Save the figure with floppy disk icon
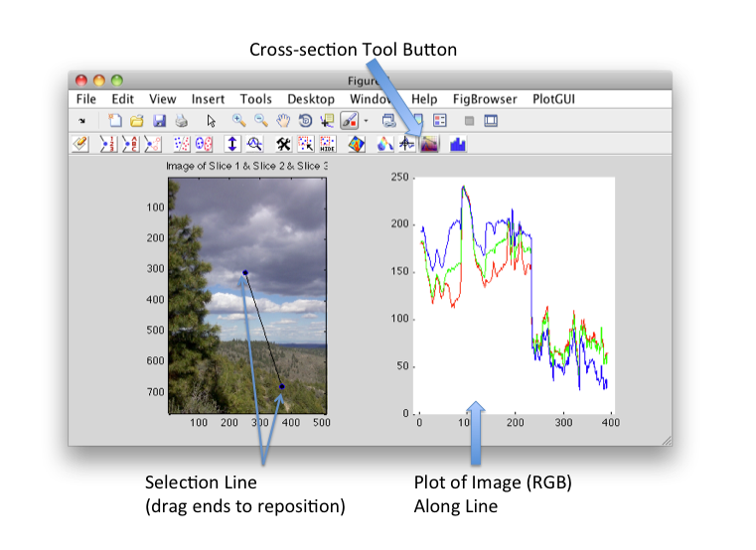This screenshot has height=550, width=756. [x=159, y=120]
